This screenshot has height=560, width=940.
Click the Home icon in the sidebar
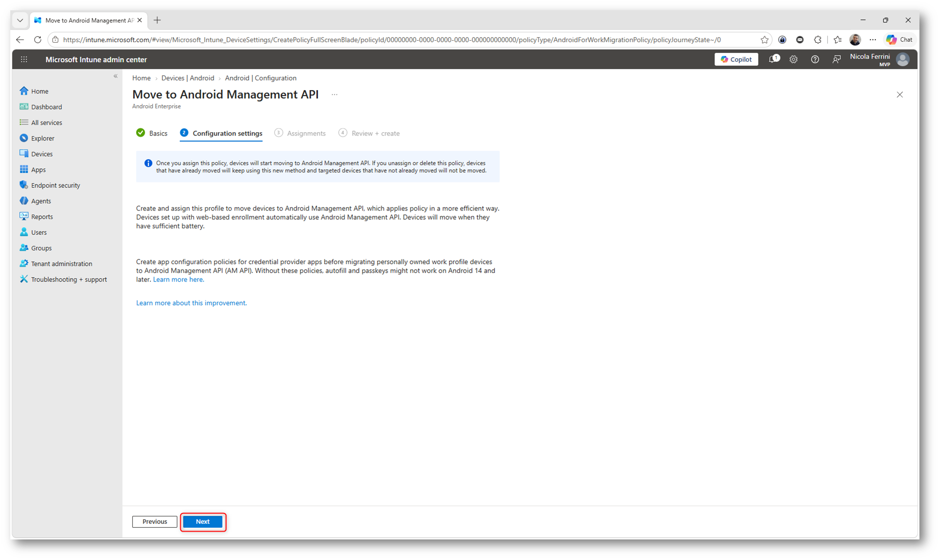24,91
